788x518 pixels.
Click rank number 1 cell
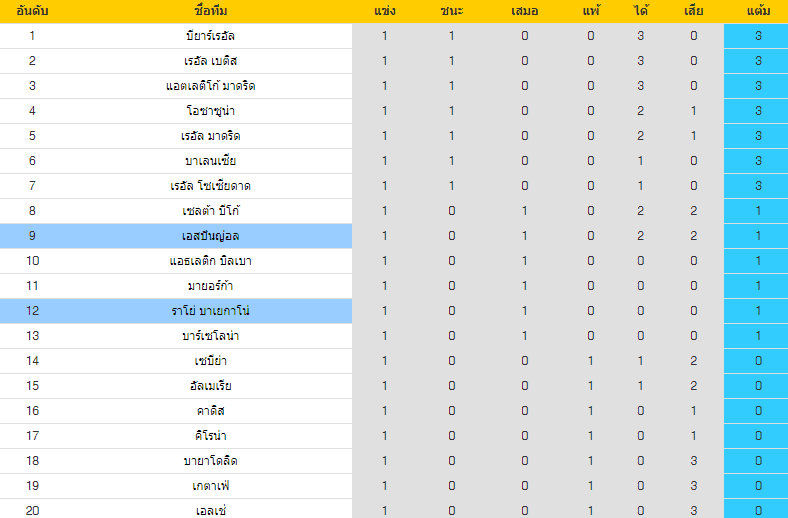[x=32, y=36]
